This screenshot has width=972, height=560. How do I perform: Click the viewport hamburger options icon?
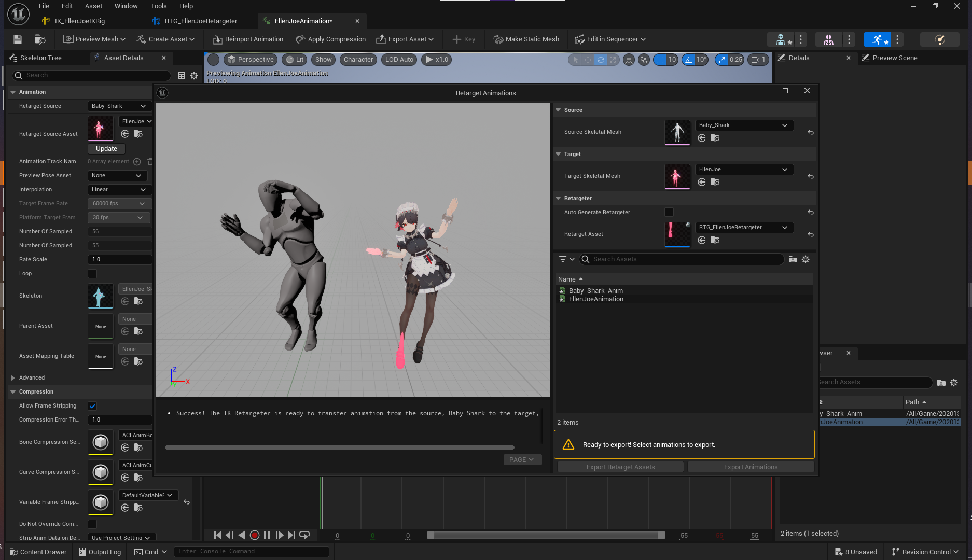tap(214, 60)
